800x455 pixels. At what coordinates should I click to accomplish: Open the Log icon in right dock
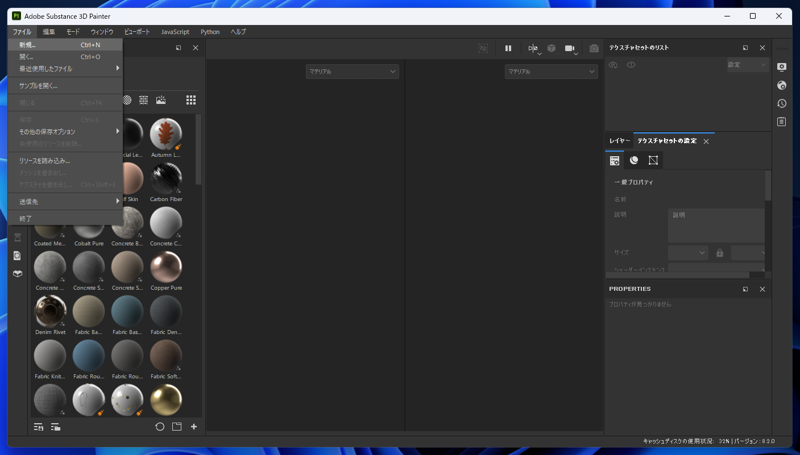pyautogui.click(x=782, y=121)
